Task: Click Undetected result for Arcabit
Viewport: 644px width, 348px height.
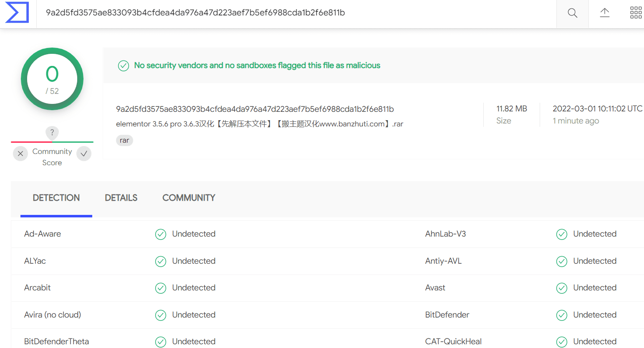Action: [194, 288]
